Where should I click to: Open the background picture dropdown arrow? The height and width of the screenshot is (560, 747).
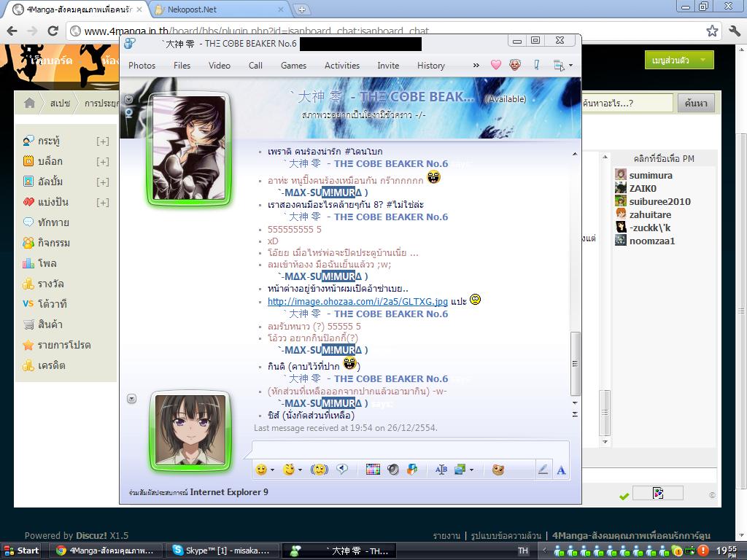[472, 470]
